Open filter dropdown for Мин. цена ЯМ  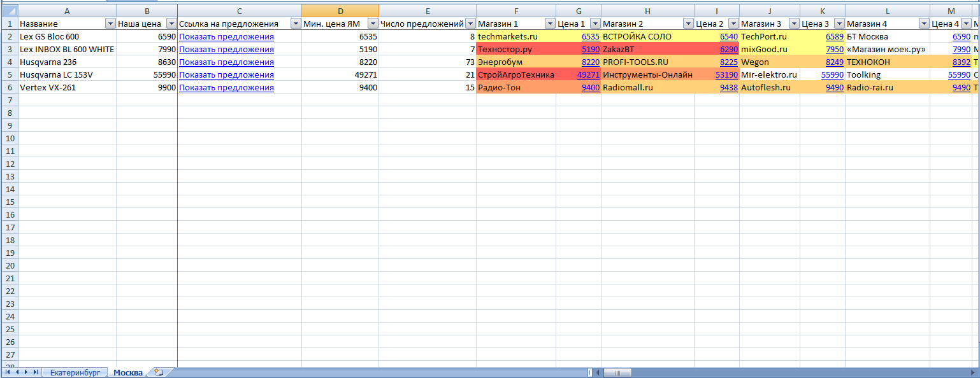[372, 24]
